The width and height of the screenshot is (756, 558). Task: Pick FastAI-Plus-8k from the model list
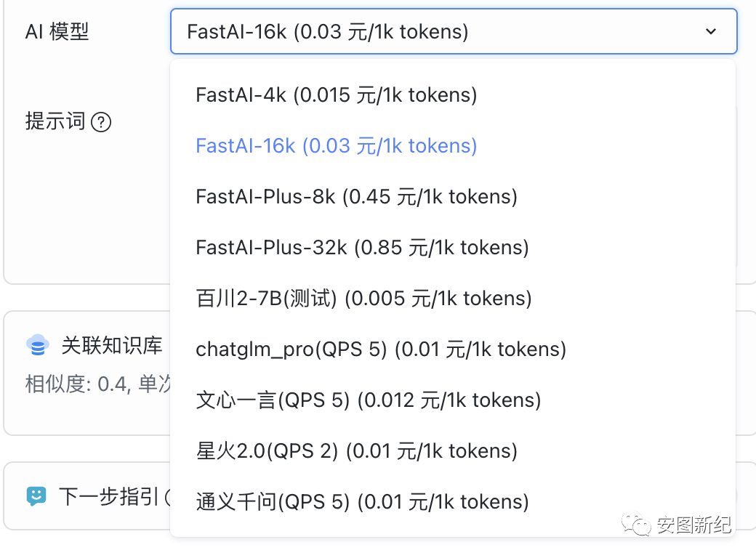click(x=356, y=197)
